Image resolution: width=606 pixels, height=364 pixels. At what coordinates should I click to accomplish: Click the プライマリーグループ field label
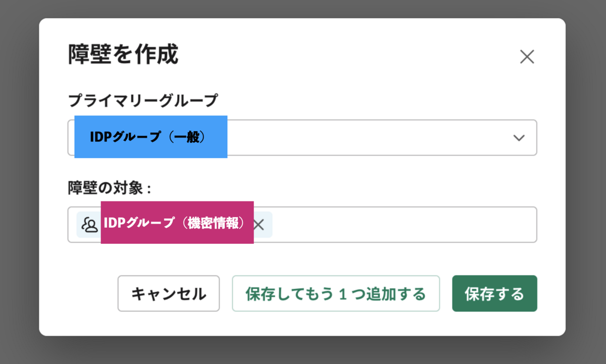click(143, 100)
